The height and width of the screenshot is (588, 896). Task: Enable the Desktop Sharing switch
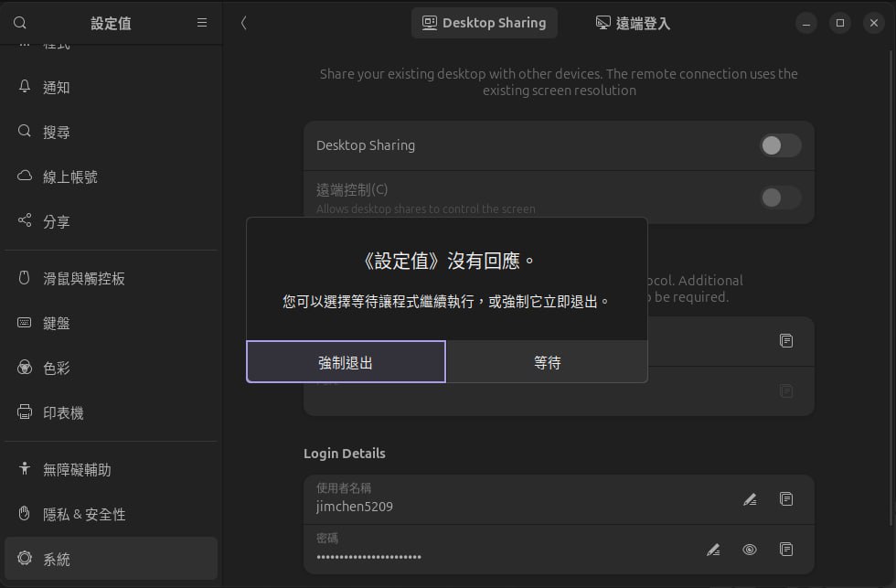click(x=780, y=145)
